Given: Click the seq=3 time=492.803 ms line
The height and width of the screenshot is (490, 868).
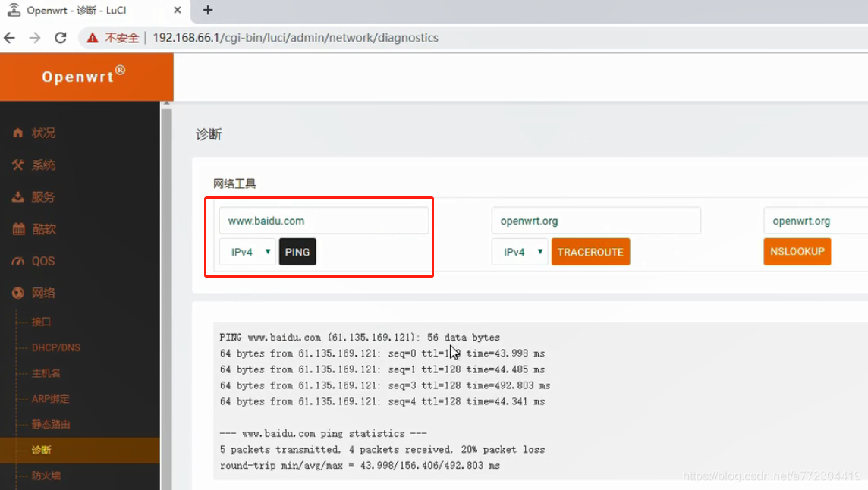Looking at the screenshot, I should tap(385, 385).
